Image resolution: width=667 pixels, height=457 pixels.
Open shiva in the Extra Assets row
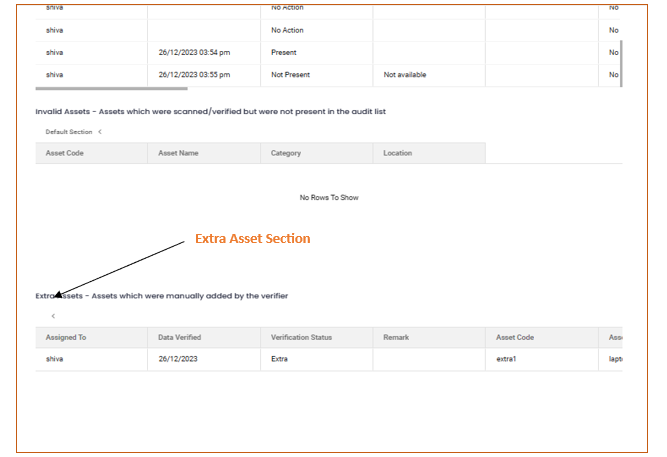click(x=54, y=358)
